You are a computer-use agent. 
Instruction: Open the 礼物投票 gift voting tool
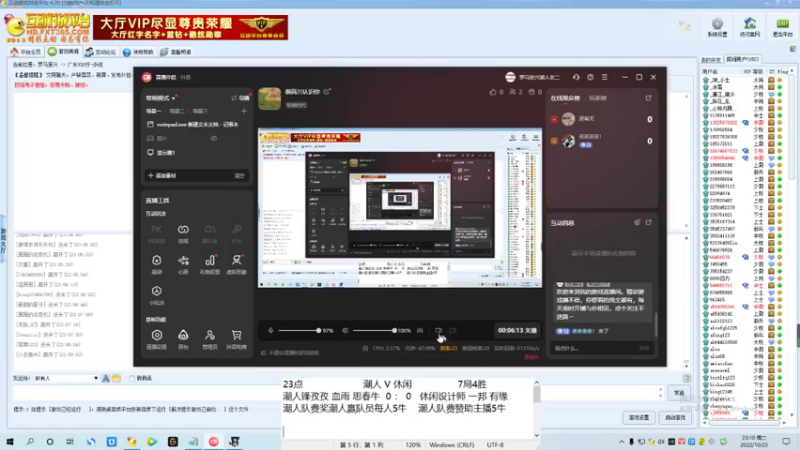[210, 264]
